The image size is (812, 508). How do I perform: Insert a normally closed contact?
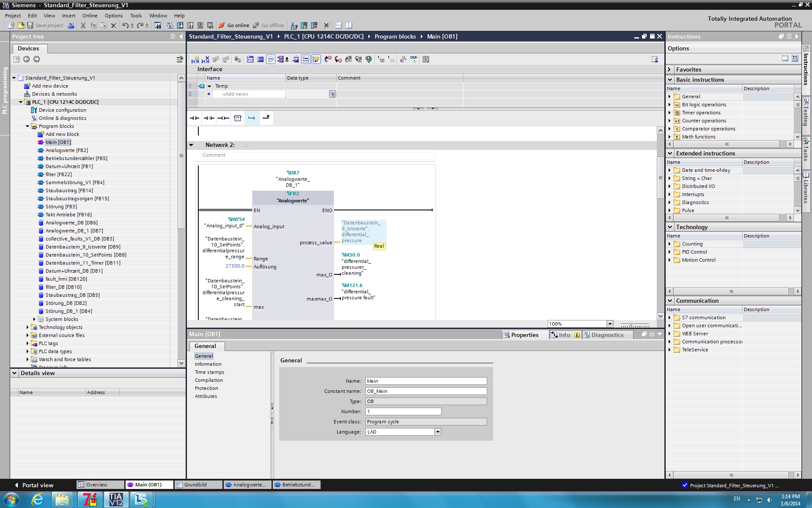tap(208, 118)
